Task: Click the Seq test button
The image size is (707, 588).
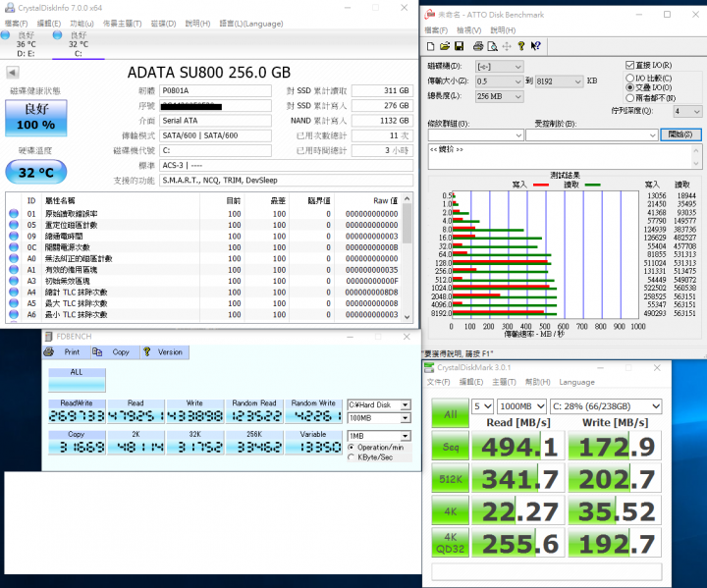Action: click(450, 447)
